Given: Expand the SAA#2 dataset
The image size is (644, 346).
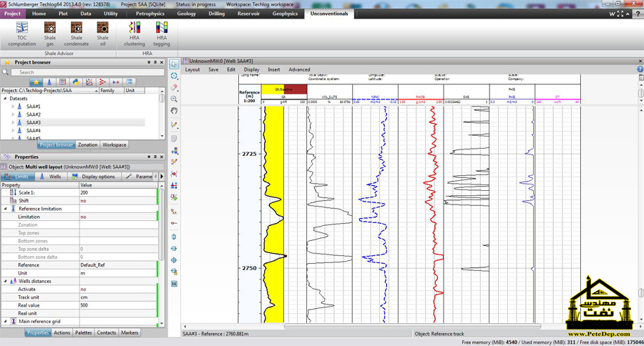Looking at the screenshot, I should tap(13, 114).
